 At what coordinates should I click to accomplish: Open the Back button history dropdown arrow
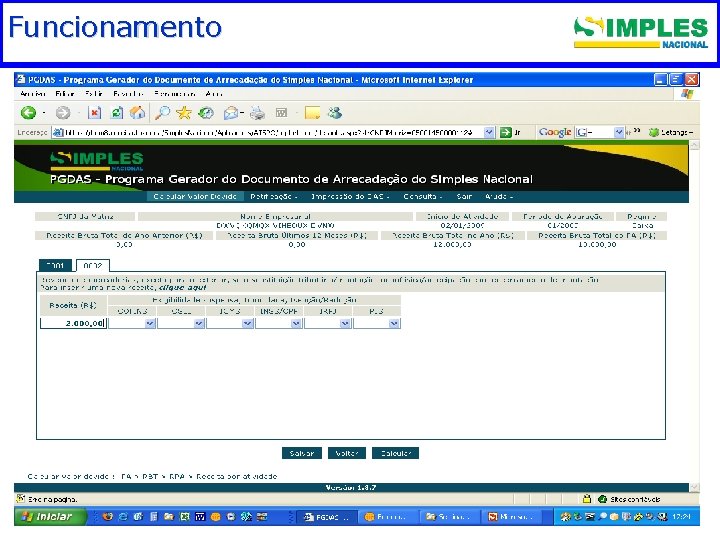pyautogui.click(x=44, y=112)
